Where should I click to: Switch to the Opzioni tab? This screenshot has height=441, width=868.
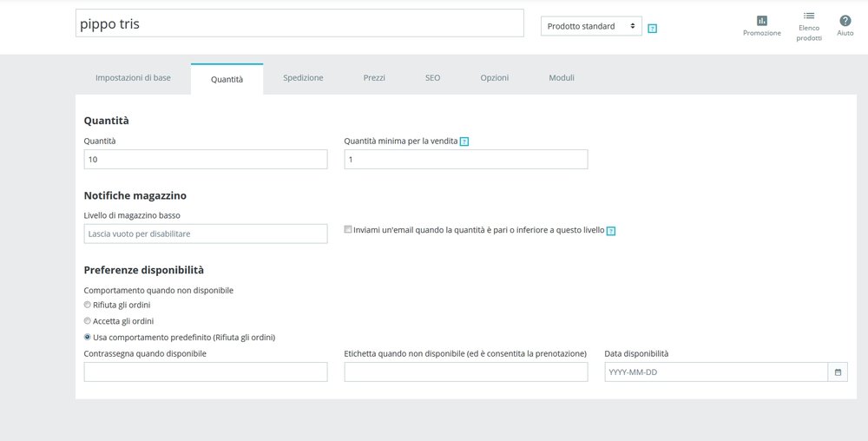point(495,78)
